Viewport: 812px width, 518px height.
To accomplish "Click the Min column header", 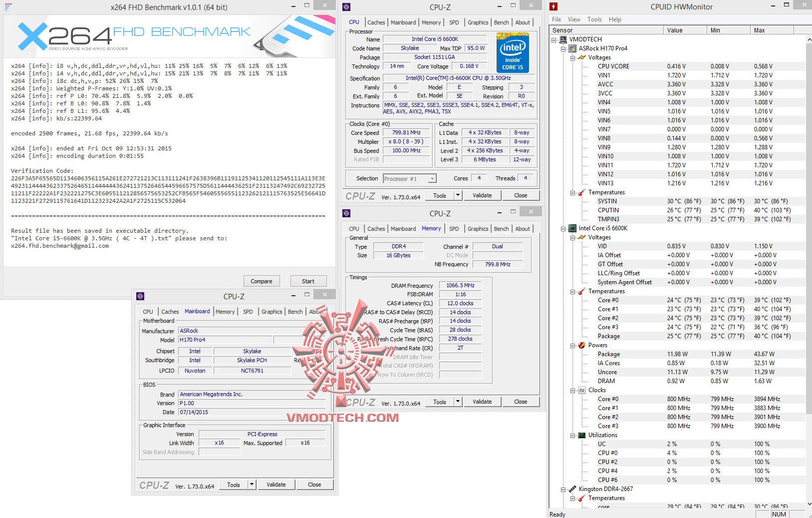I will [x=728, y=30].
